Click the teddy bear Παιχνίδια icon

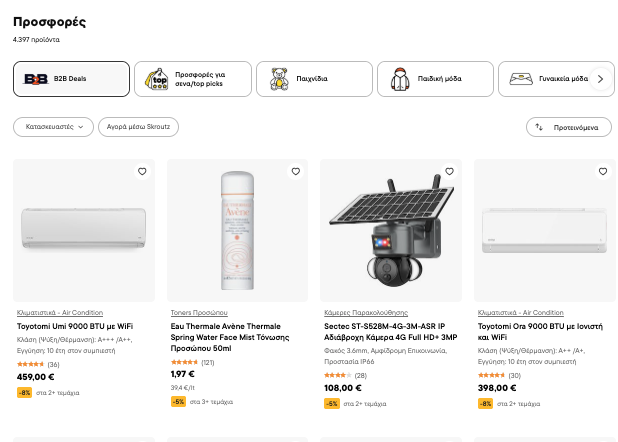(x=279, y=79)
